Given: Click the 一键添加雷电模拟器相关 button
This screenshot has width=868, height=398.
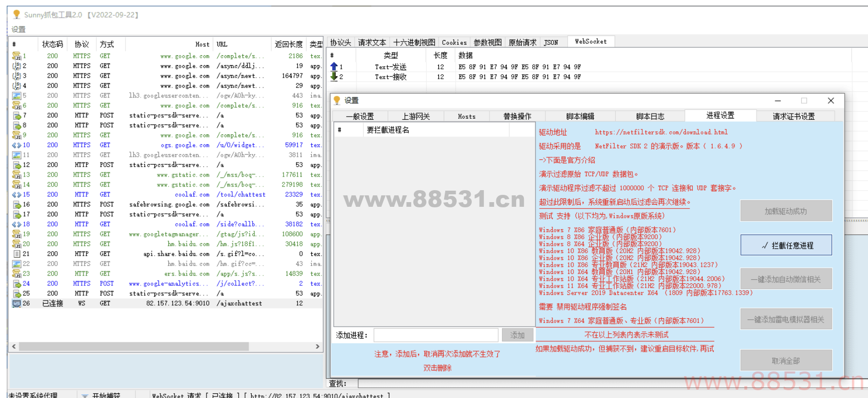Looking at the screenshot, I should point(786,319).
